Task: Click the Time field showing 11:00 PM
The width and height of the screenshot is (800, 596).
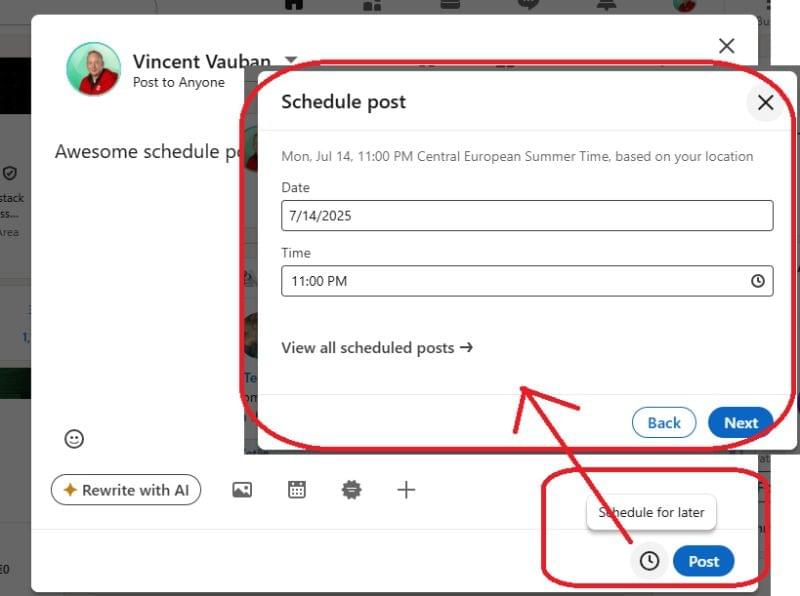Action: [527, 281]
